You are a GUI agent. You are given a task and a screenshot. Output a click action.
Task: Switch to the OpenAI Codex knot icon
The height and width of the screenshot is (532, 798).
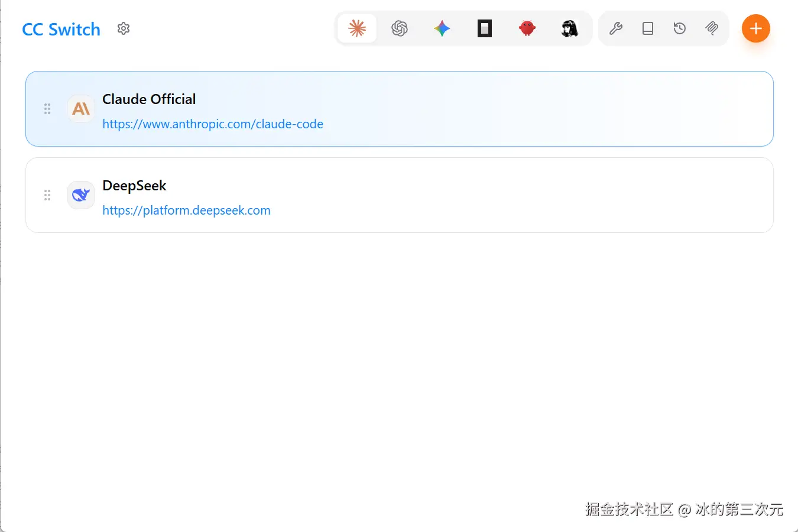tap(400, 28)
